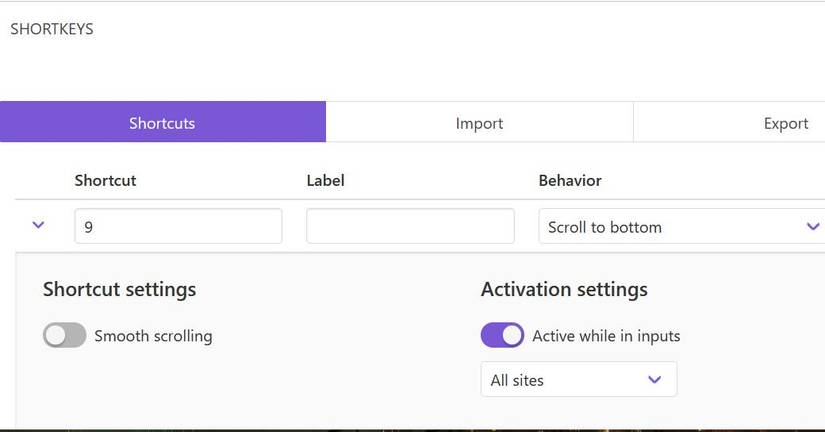Focus the Shortcut field containing 9
The image size is (825, 432).
[178, 227]
